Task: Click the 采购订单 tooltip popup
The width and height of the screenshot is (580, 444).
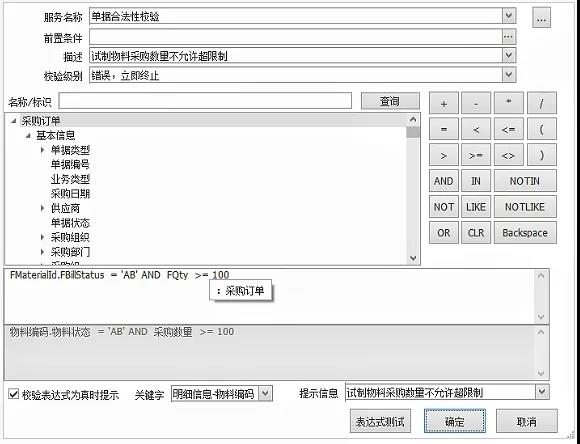Action: pyautogui.click(x=241, y=290)
